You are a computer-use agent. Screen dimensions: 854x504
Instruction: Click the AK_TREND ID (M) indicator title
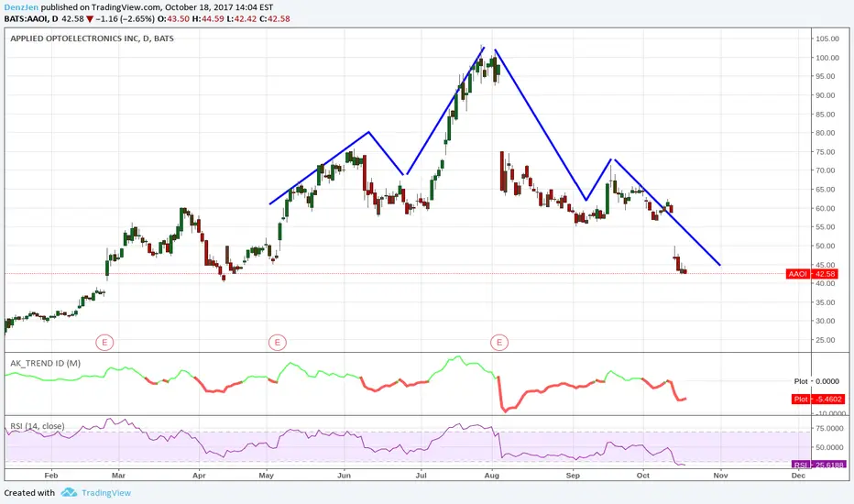[45, 363]
